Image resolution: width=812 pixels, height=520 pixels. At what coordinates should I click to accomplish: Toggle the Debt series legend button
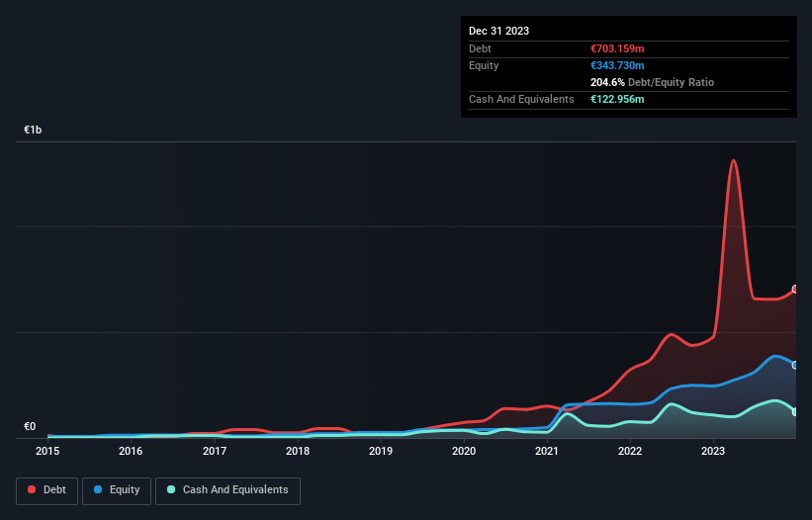click(x=46, y=490)
